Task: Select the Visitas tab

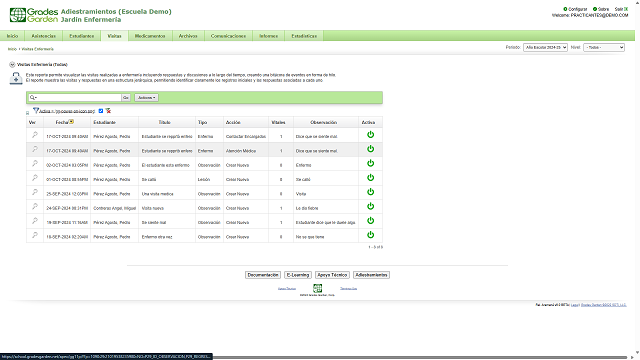Action: coord(114,36)
